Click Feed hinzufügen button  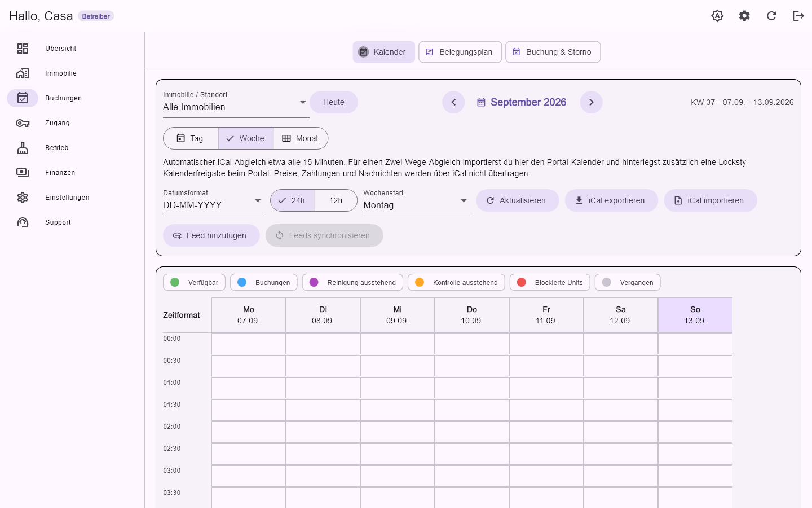211,235
